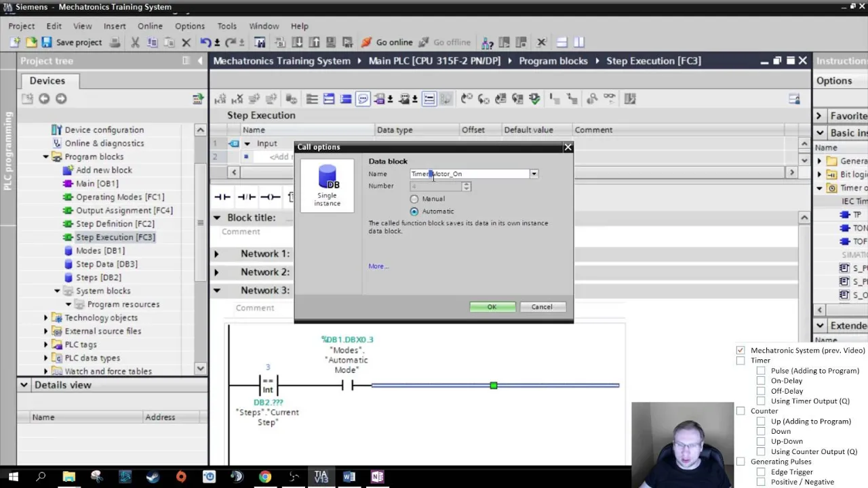Image resolution: width=868 pixels, height=488 pixels.
Task: Click the print icon in toolbar
Action: (x=115, y=42)
